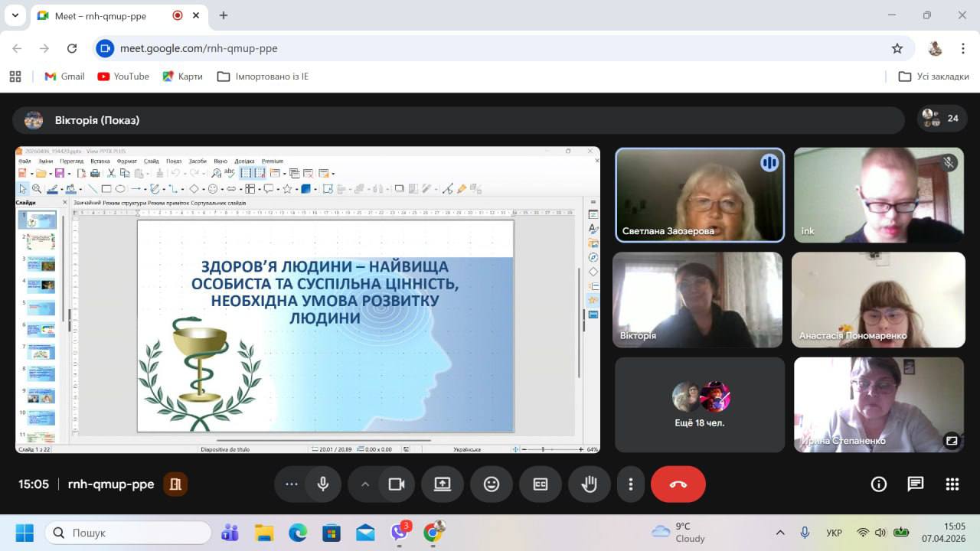Expand the video settings chevron
Screen dimensions: 980x551
coord(365,484)
